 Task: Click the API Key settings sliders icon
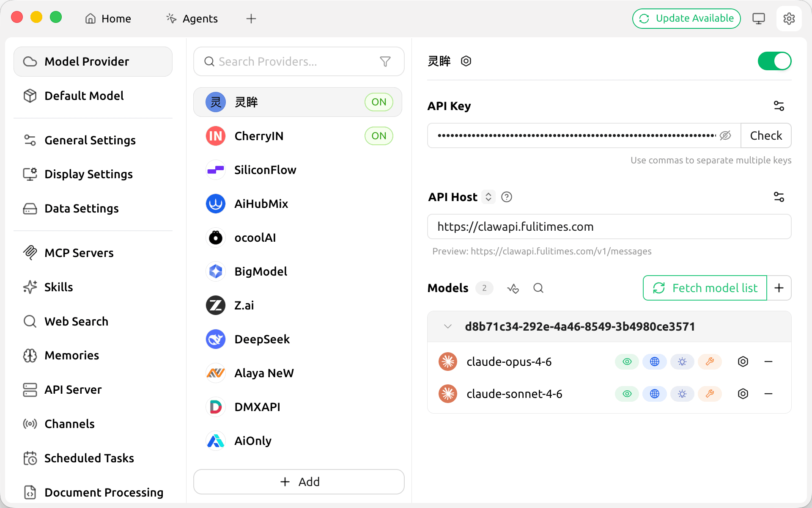pos(779,106)
